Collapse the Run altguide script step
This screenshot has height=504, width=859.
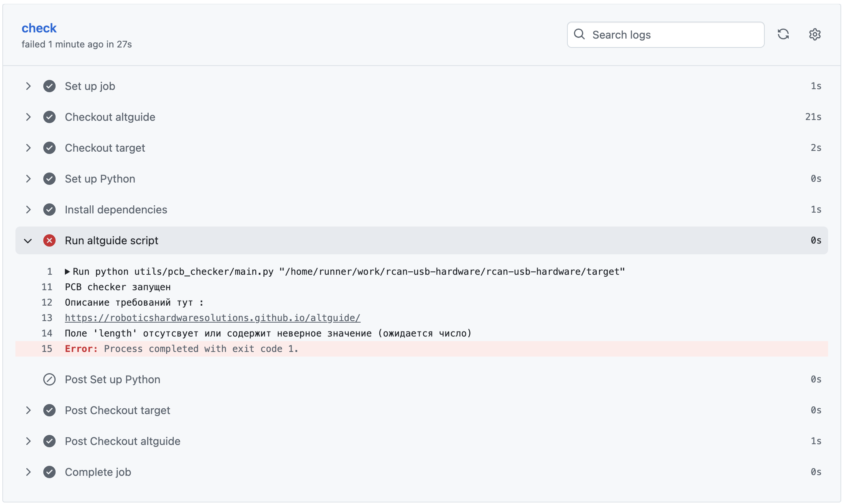tap(28, 241)
